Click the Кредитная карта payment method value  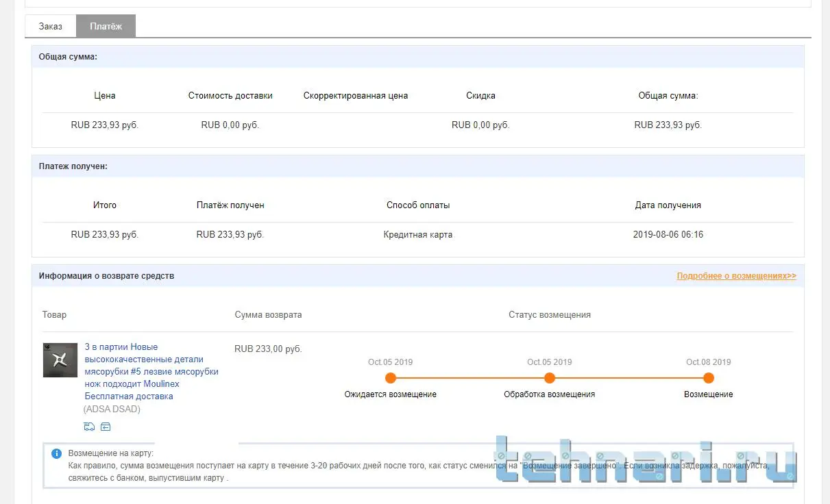pyautogui.click(x=417, y=234)
